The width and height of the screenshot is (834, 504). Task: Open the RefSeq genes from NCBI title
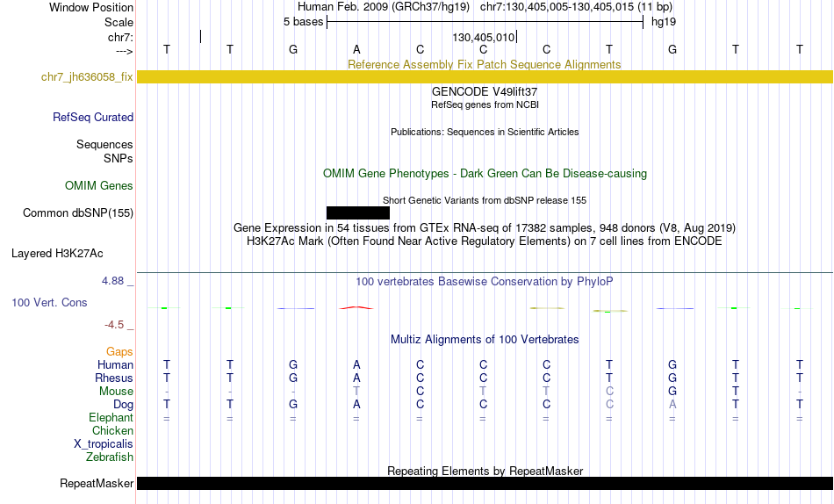click(485, 104)
